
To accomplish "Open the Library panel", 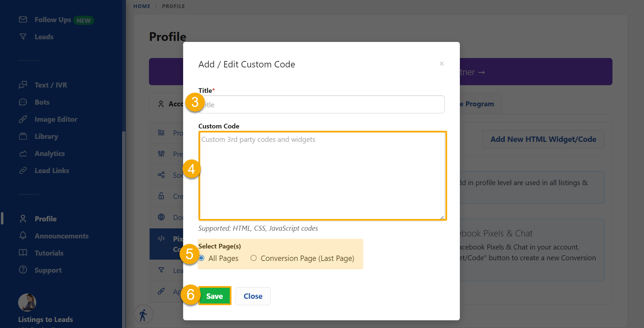I will pos(46,136).
